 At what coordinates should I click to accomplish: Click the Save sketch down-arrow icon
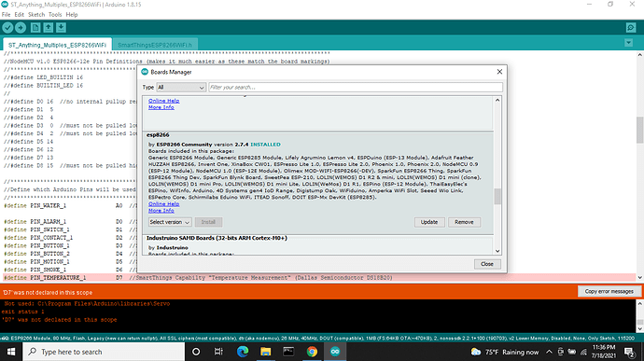61,27
